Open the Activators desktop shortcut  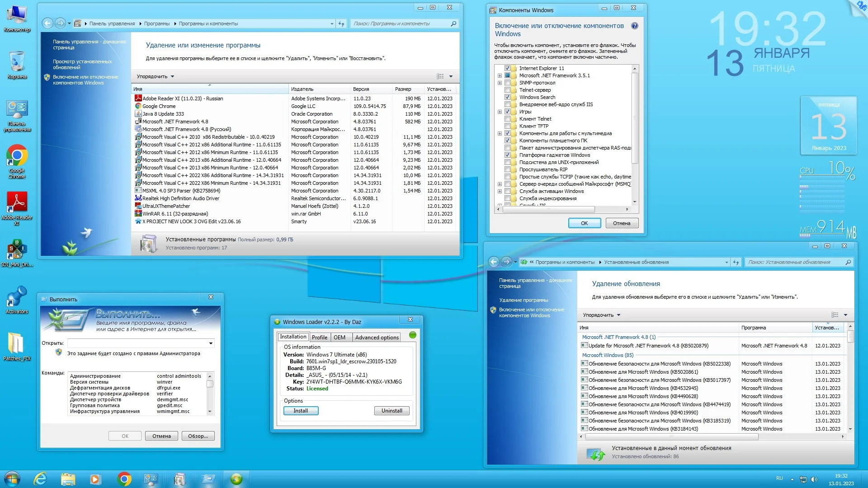(x=17, y=296)
